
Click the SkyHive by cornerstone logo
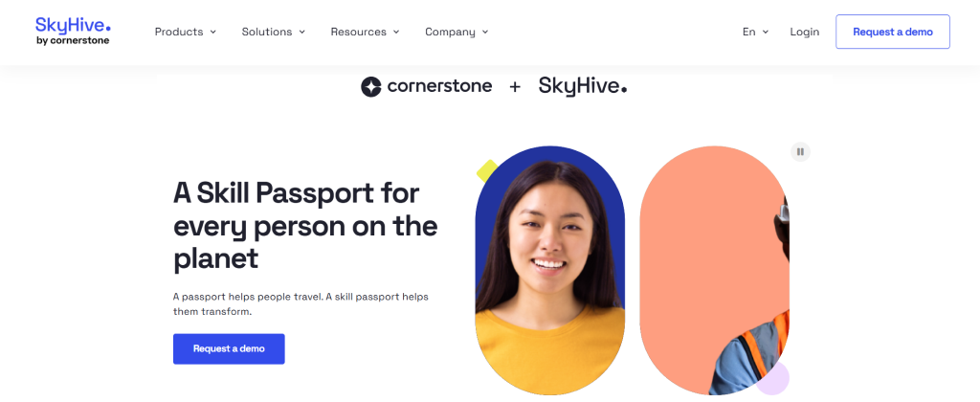(73, 32)
